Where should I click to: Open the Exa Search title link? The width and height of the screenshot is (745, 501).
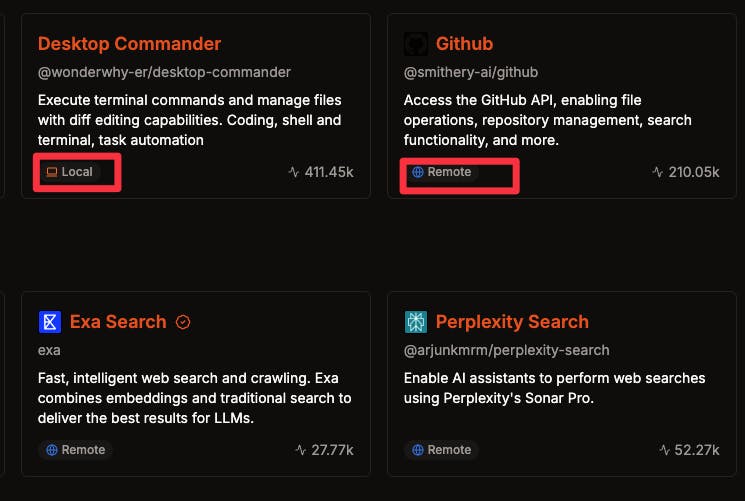click(x=118, y=322)
